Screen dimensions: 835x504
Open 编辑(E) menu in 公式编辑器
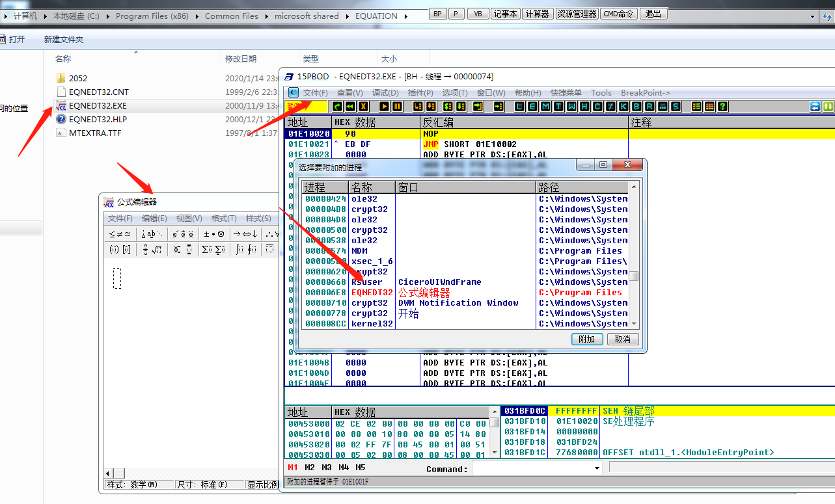[x=154, y=219]
